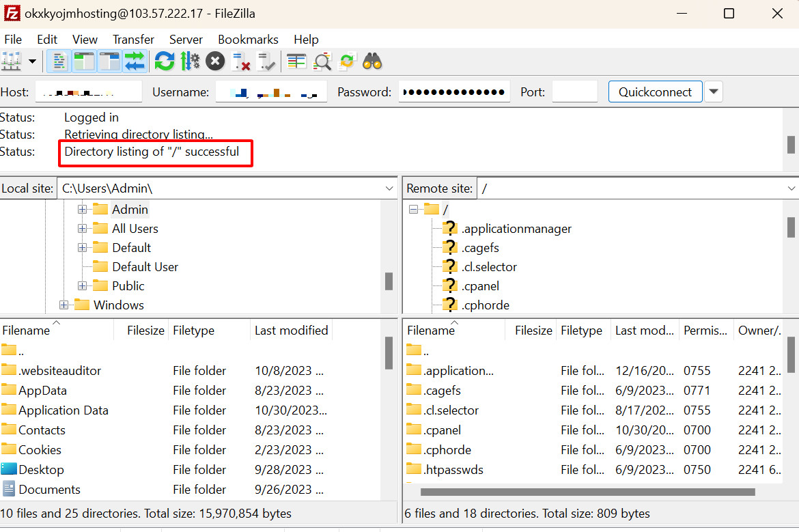Screen dimensions: 799x532
Task: Expand the Admin folder in local tree
Action: 82,210
